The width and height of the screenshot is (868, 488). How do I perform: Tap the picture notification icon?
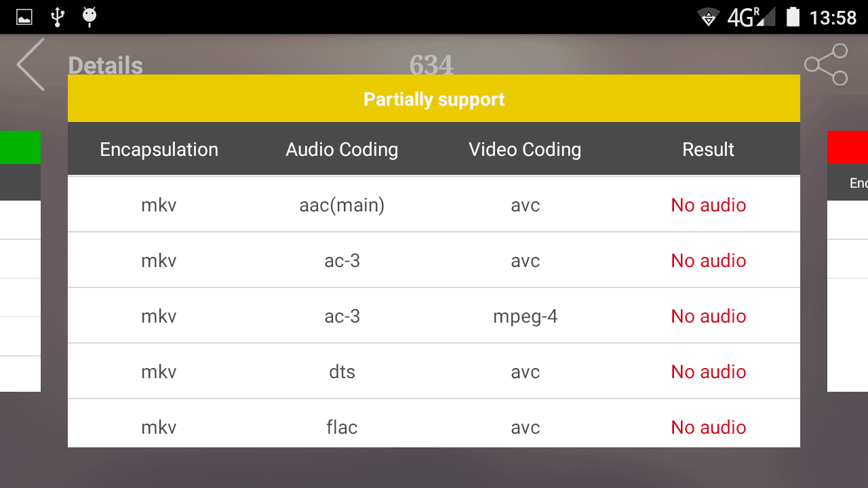coord(24,17)
